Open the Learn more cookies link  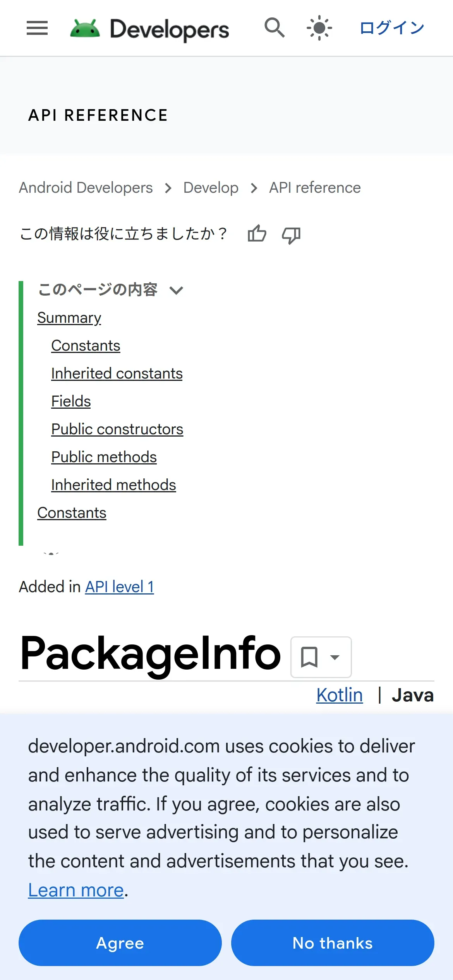point(76,890)
